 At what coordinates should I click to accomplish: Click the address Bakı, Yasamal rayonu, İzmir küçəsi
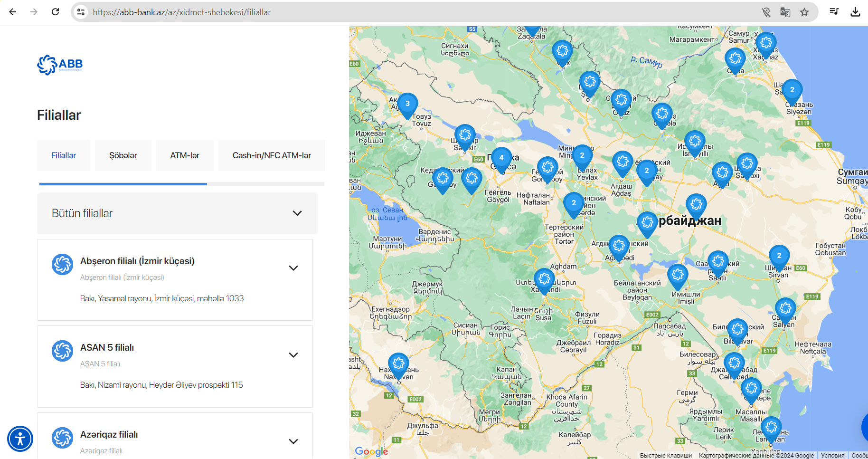[x=162, y=298]
